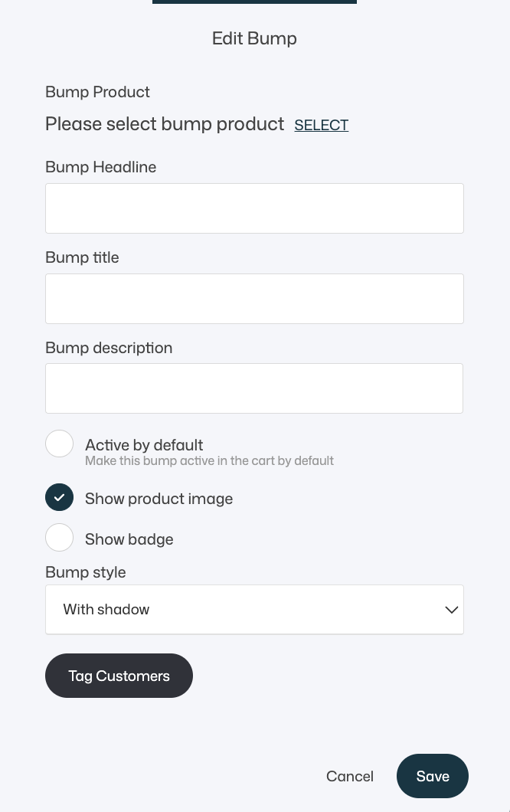The width and height of the screenshot is (510, 812).
Task: Focus the Bump Headline text field
Action: click(x=254, y=208)
